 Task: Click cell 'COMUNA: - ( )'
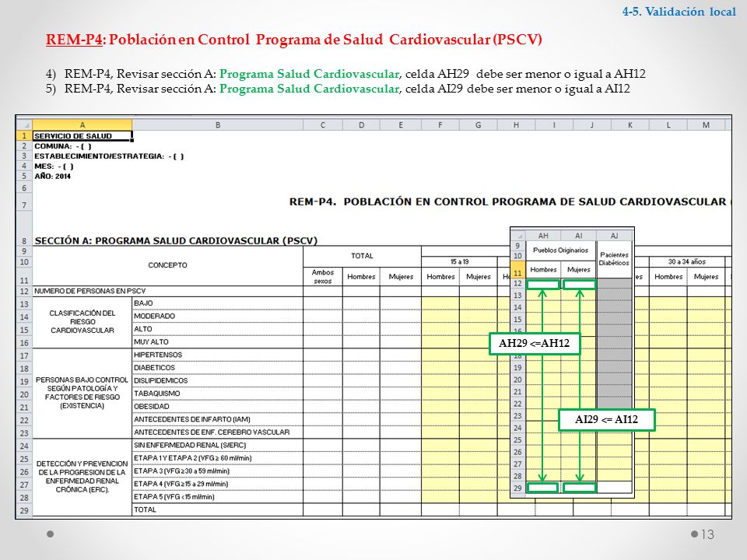coord(62,146)
